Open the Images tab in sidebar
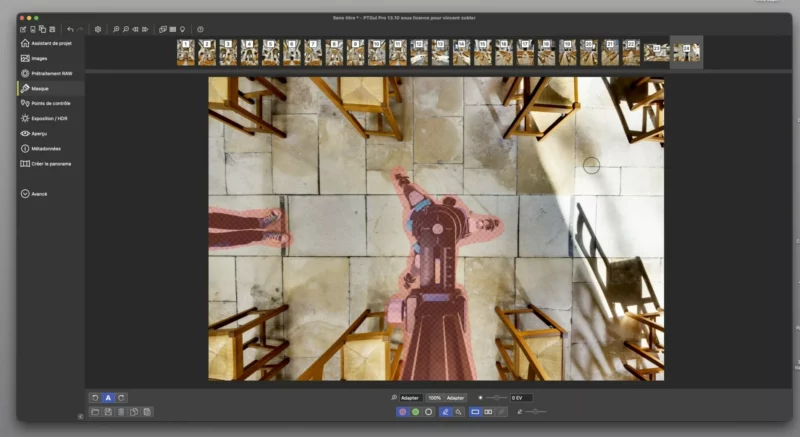The image size is (800, 437). coord(51,59)
